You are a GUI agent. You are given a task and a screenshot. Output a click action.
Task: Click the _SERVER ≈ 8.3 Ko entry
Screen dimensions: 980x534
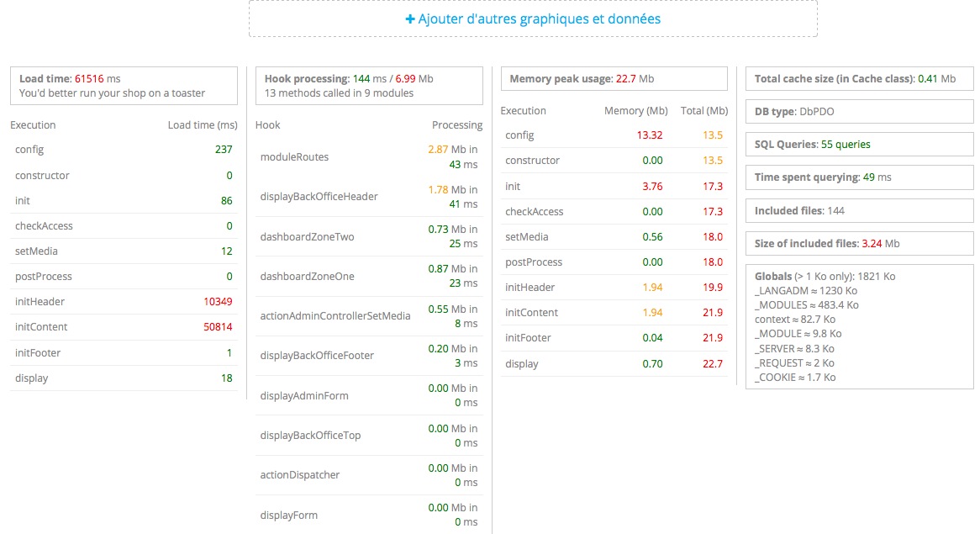[793, 349]
